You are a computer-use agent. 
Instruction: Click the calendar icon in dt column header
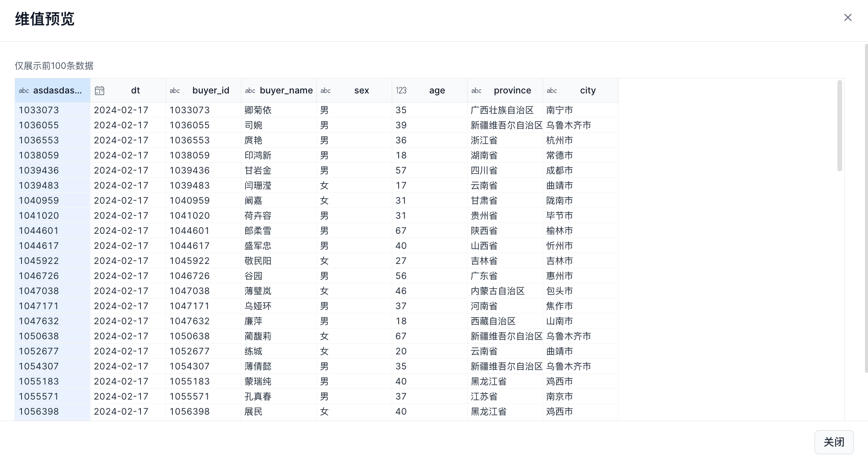[x=100, y=90]
